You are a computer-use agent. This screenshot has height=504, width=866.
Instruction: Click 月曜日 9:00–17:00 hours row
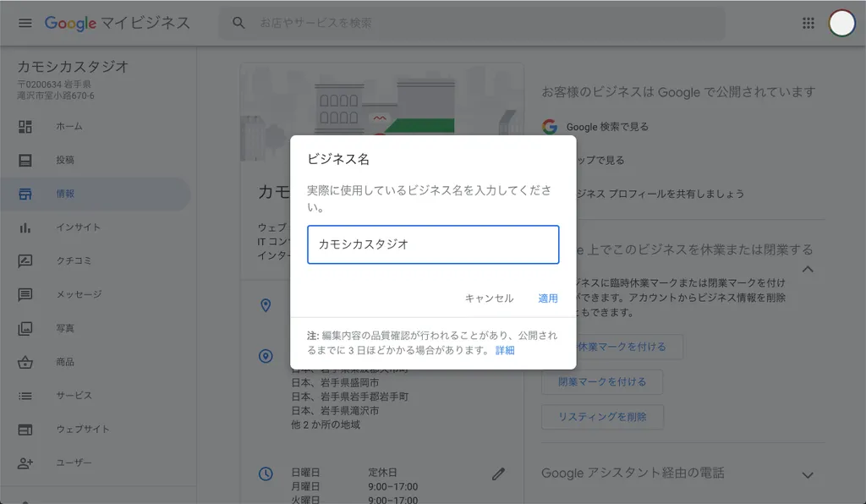click(354, 487)
